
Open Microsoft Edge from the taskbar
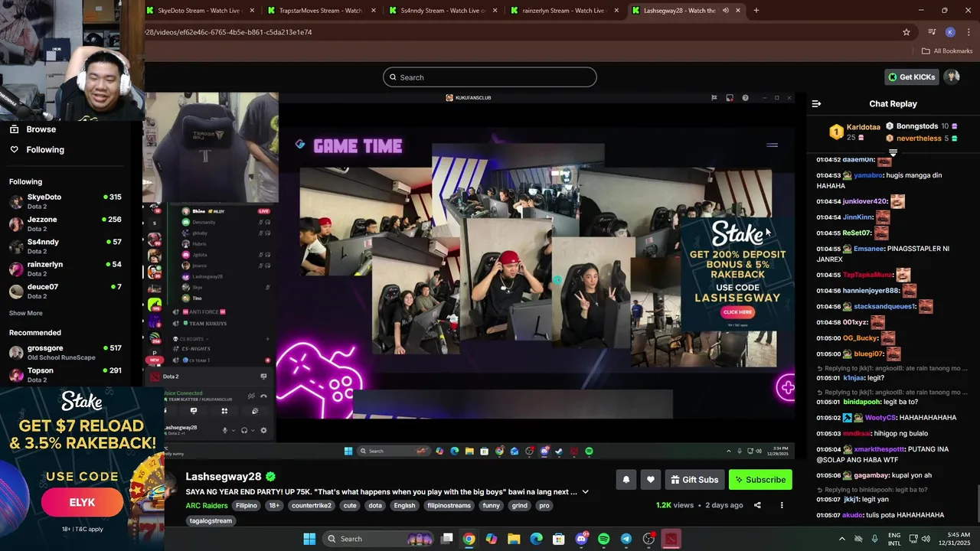[537, 539]
